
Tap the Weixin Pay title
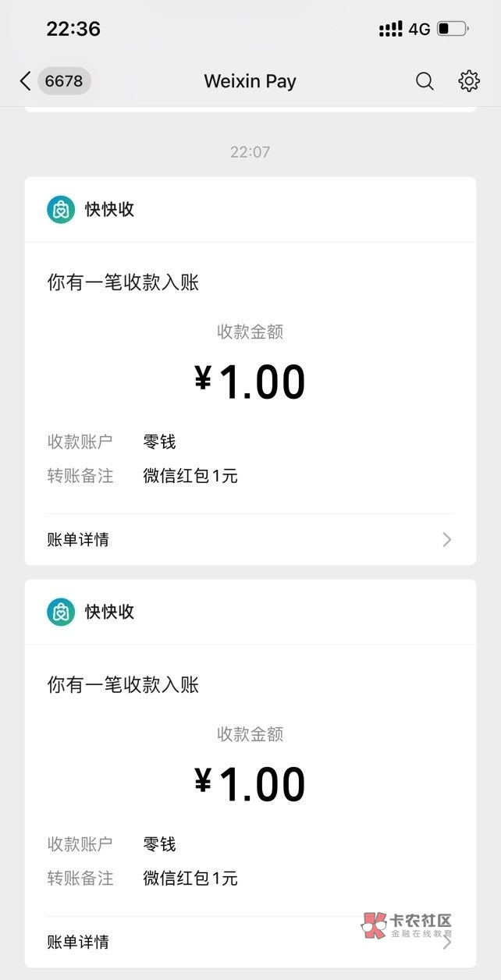(250, 81)
